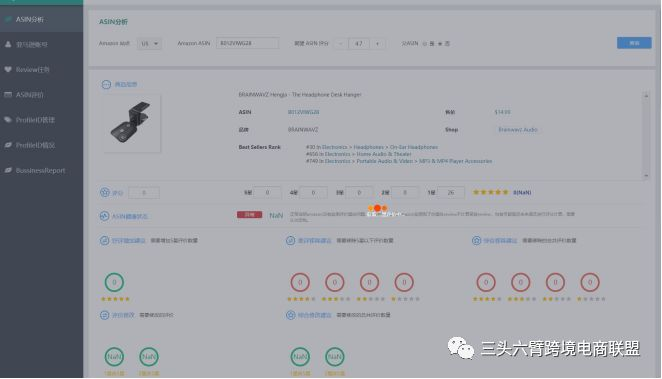Open the BussinessReport sidebar item

(x=41, y=171)
